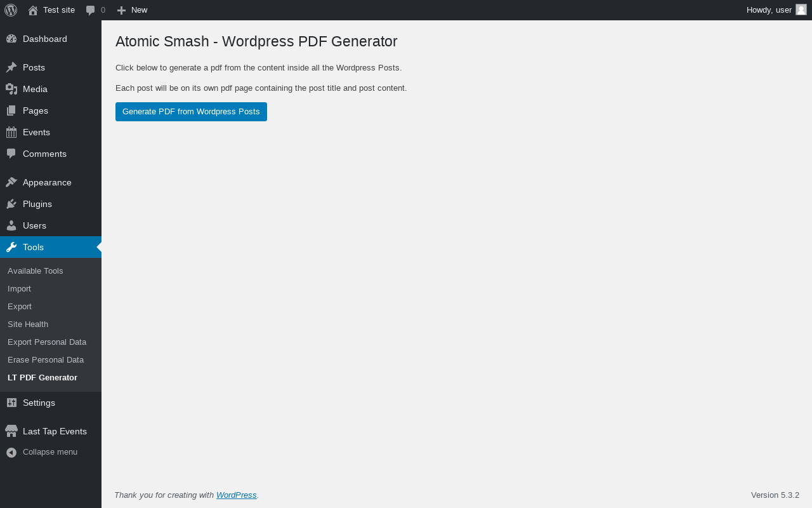
Task: Open the Plugins menu label
Action: 37,204
